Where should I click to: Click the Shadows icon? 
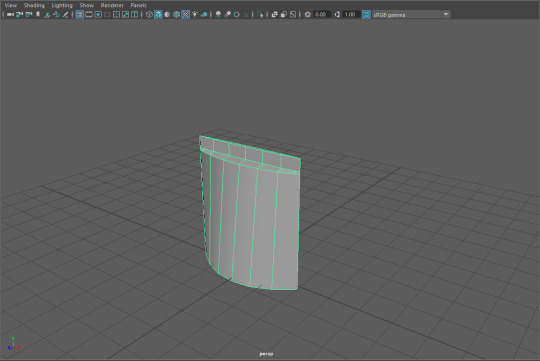(x=204, y=14)
